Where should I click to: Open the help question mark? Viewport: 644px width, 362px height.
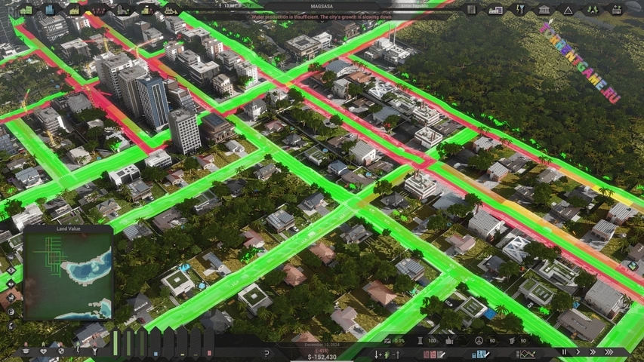click(x=266, y=352)
